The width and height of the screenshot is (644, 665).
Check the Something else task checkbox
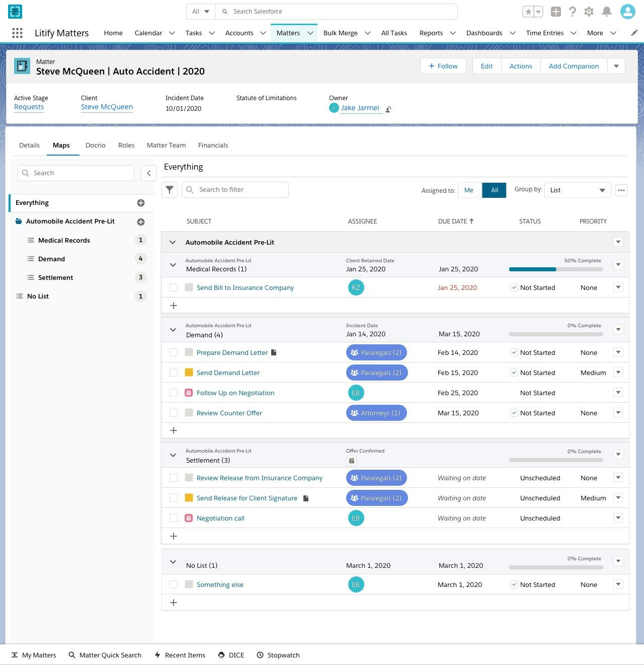(x=174, y=584)
